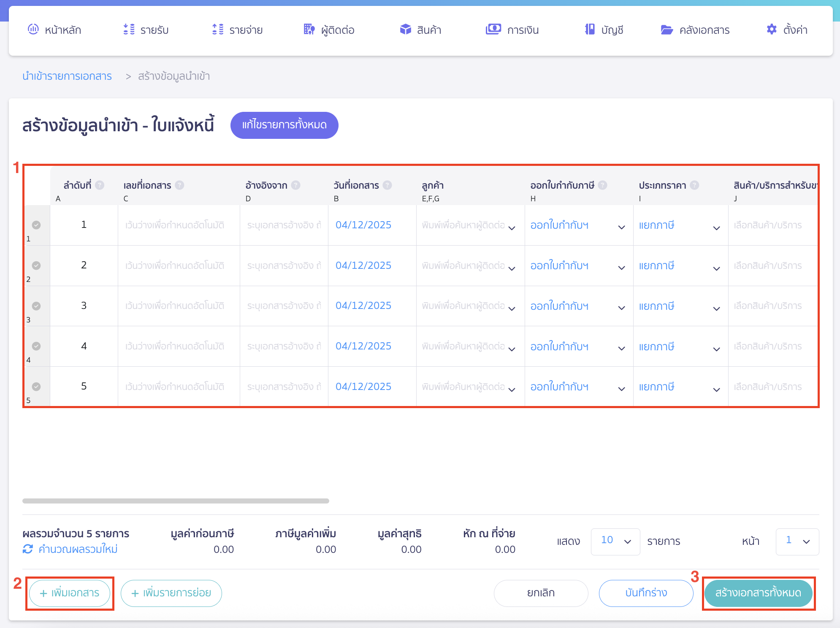Image resolution: width=840 pixels, height=628 pixels.
Task: Toggle the check circle for row 1
Action: coord(36,225)
